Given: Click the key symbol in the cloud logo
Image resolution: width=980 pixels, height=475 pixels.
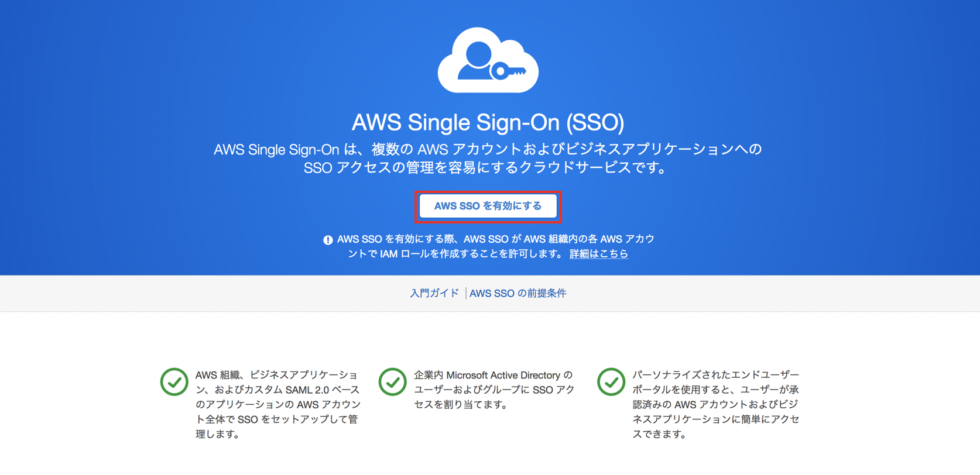Looking at the screenshot, I should click(508, 72).
